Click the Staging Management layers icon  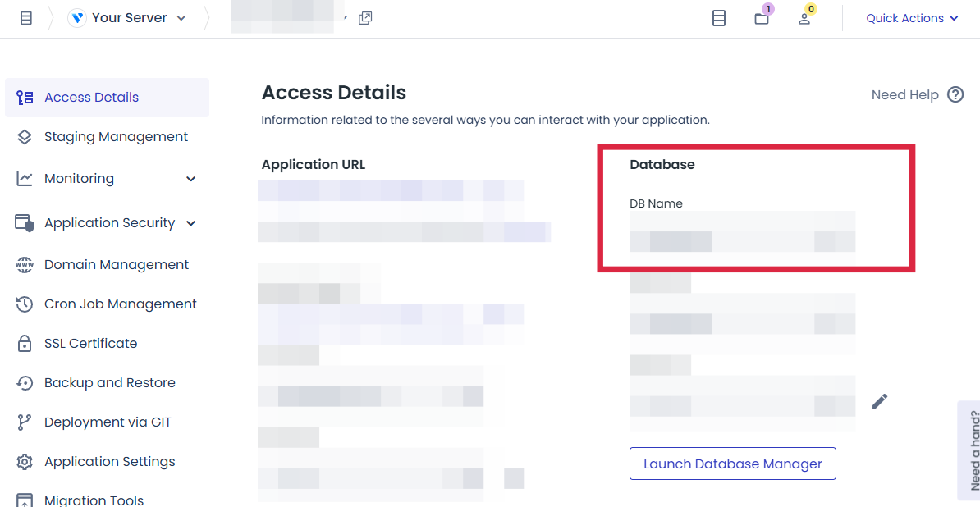pos(25,137)
